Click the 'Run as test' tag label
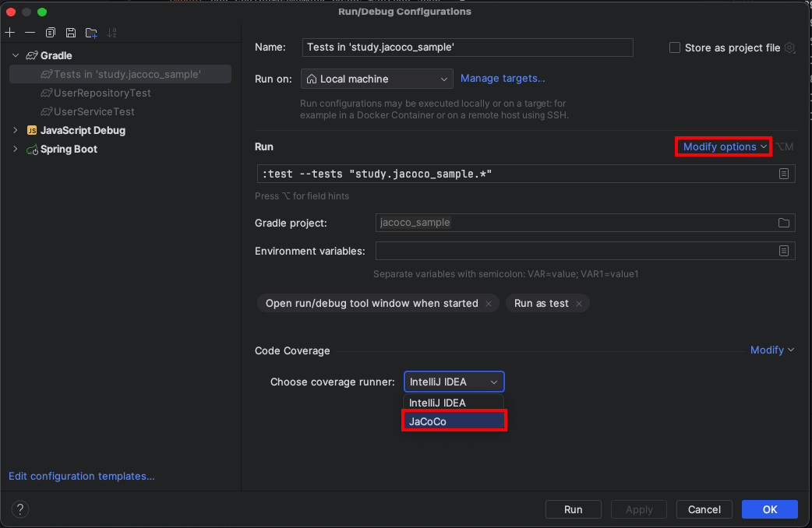 [541, 304]
